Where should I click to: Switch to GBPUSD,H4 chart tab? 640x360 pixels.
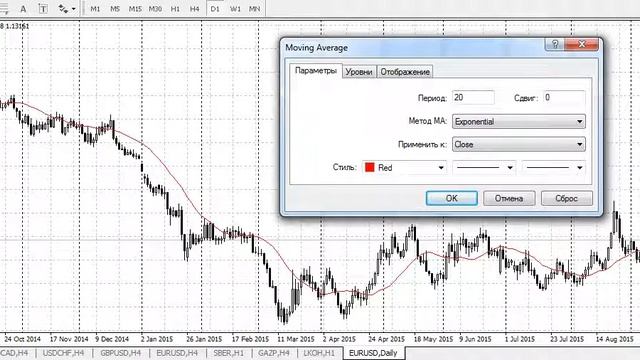coord(120,353)
